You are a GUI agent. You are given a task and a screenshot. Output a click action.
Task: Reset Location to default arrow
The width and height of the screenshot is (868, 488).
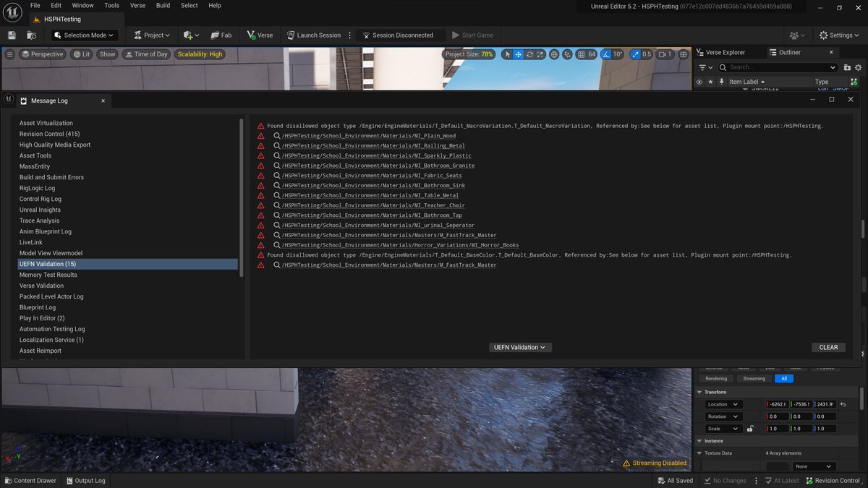click(843, 404)
